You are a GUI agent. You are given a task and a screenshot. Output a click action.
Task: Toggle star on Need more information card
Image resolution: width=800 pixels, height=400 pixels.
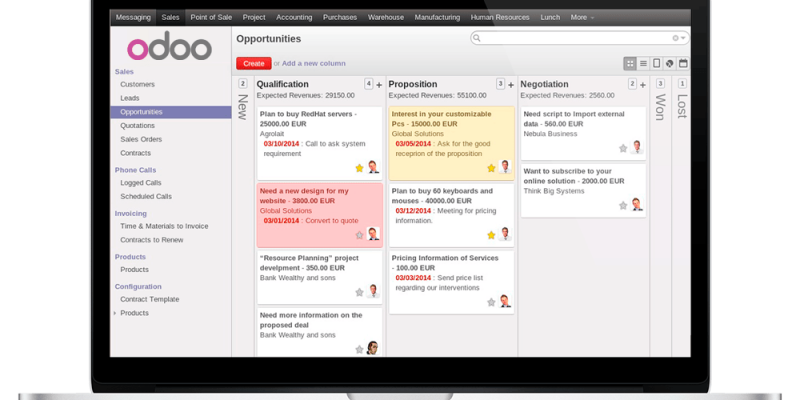pyautogui.click(x=359, y=349)
